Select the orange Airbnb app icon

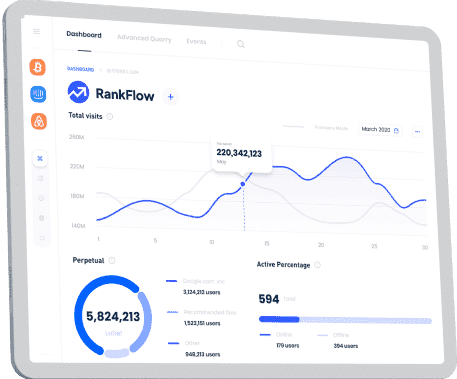pyautogui.click(x=39, y=121)
